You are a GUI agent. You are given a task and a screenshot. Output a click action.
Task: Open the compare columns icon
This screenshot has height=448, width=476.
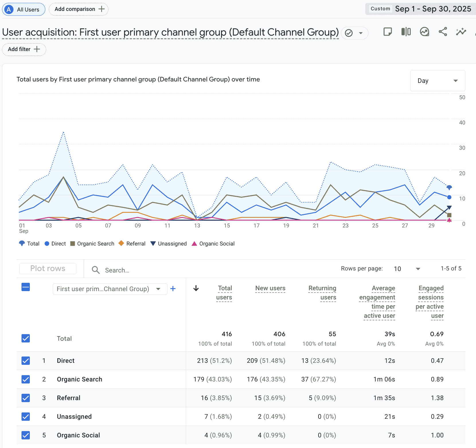point(406,32)
